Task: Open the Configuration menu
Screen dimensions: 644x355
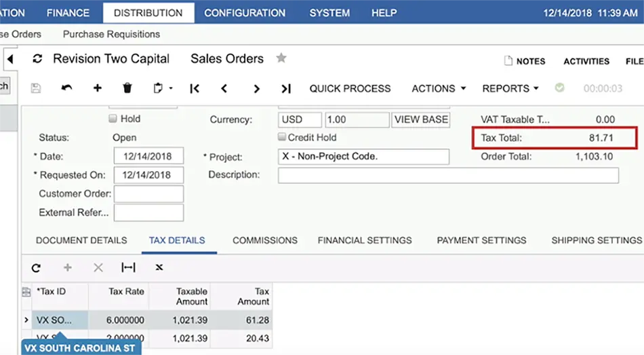Action: click(245, 13)
